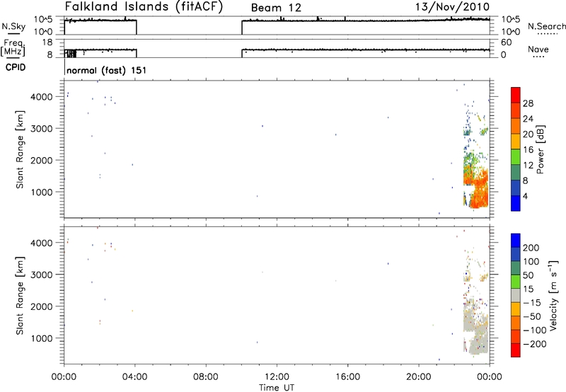This screenshot has width=566, height=392.
Task: Click the '1000' tick label of the velocity panel
Action: click(41, 338)
